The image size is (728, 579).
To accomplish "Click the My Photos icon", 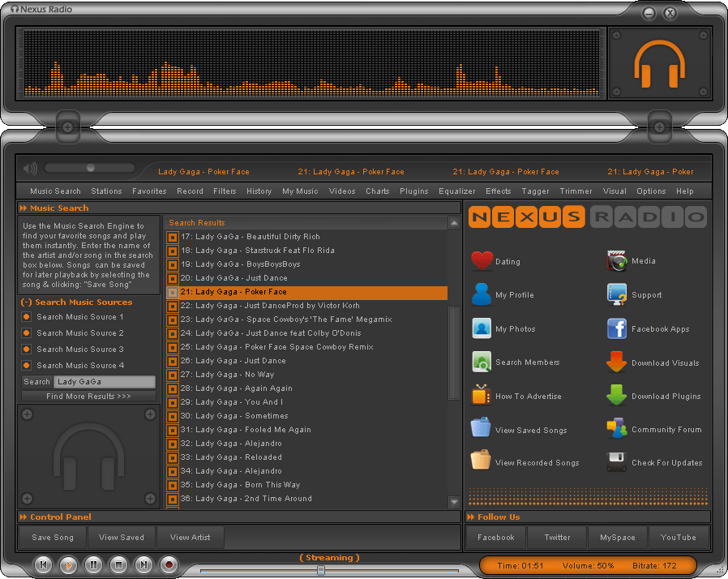I will pyautogui.click(x=482, y=328).
